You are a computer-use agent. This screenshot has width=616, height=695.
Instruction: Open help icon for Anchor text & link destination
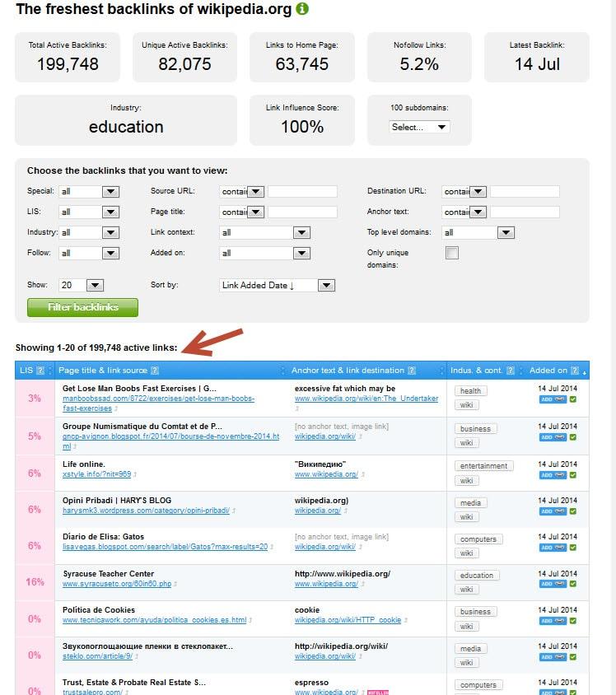pyautogui.click(x=412, y=370)
